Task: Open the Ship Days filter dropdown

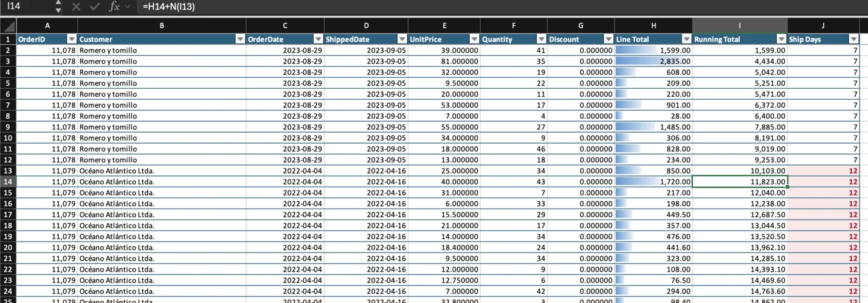Action: tap(853, 40)
